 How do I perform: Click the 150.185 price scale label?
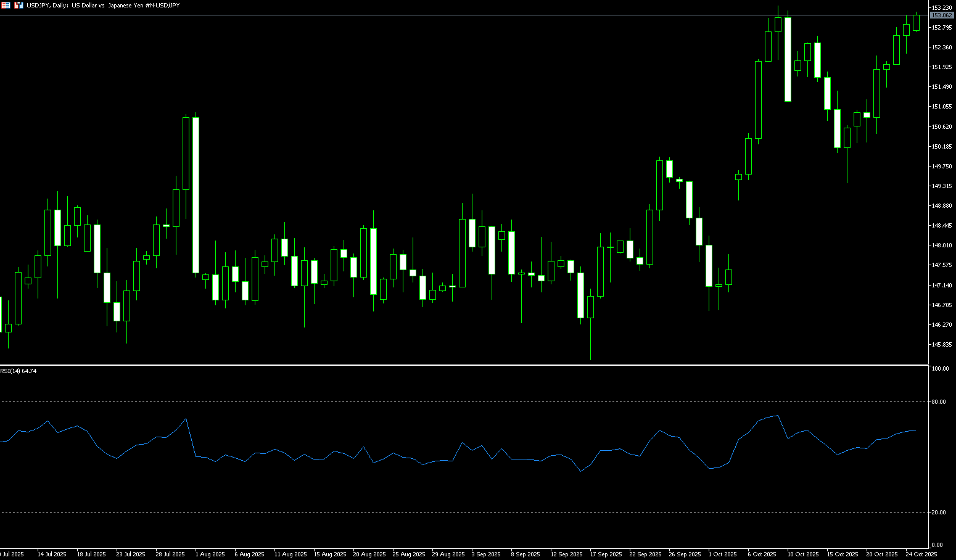click(942, 147)
